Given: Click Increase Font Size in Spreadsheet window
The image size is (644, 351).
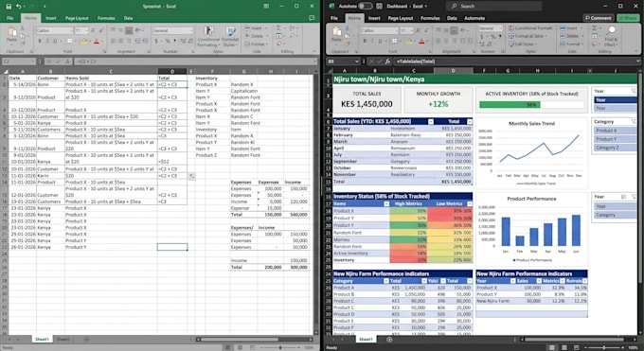Looking at the screenshot, I should click(x=93, y=30).
